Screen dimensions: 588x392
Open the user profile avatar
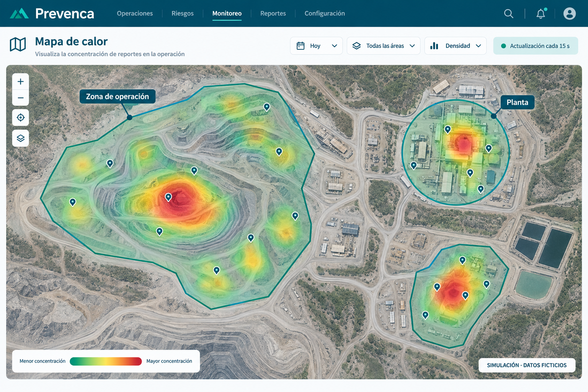[x=570, y=14]
